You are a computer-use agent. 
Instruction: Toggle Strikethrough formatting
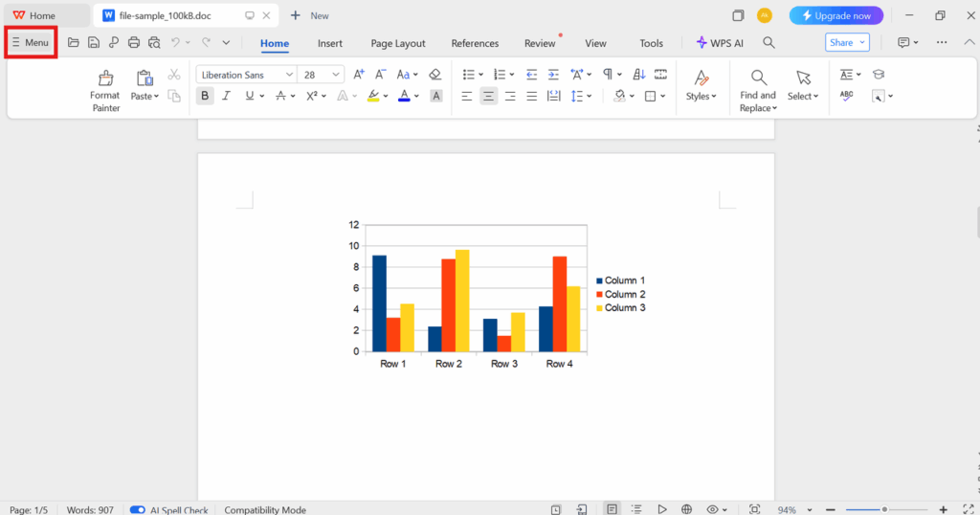pos(280,97)
